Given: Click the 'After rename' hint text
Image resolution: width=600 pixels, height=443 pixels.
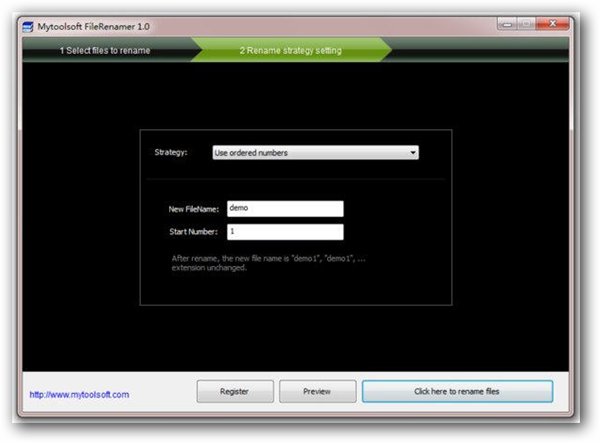Looking at the screenshot, I should click(x=268, y=263).
